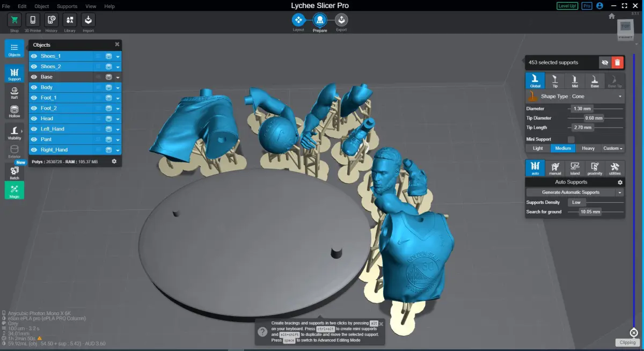Select the Hollow sidebar tool

click(x=14, y=112)
